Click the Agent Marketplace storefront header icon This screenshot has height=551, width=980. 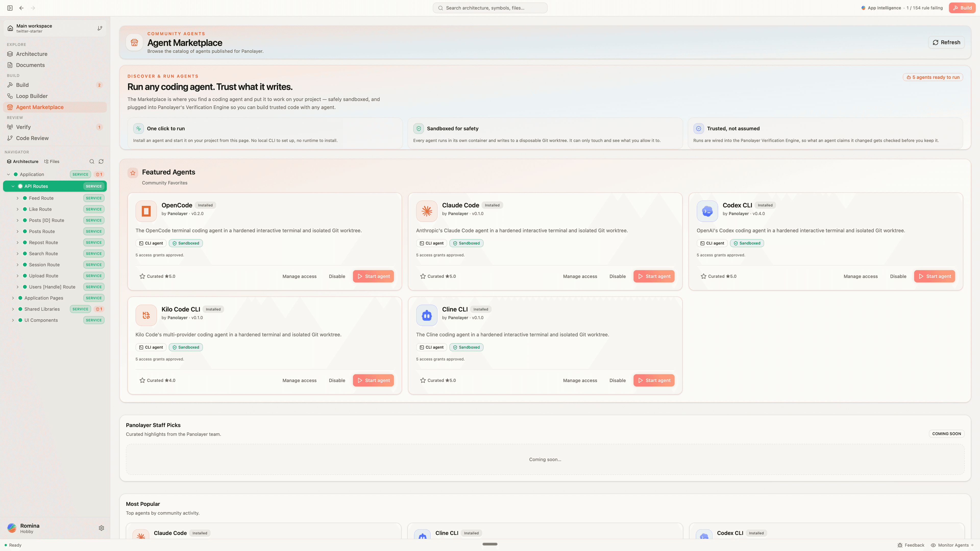tap(134, 43)
